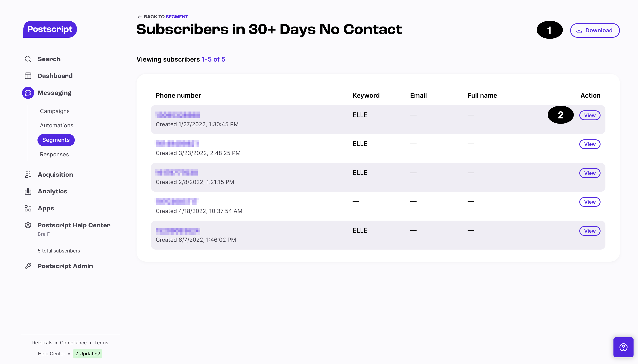Click the Messaging chat bubble icon
638x364 pixels.
(x=28, y=93)
